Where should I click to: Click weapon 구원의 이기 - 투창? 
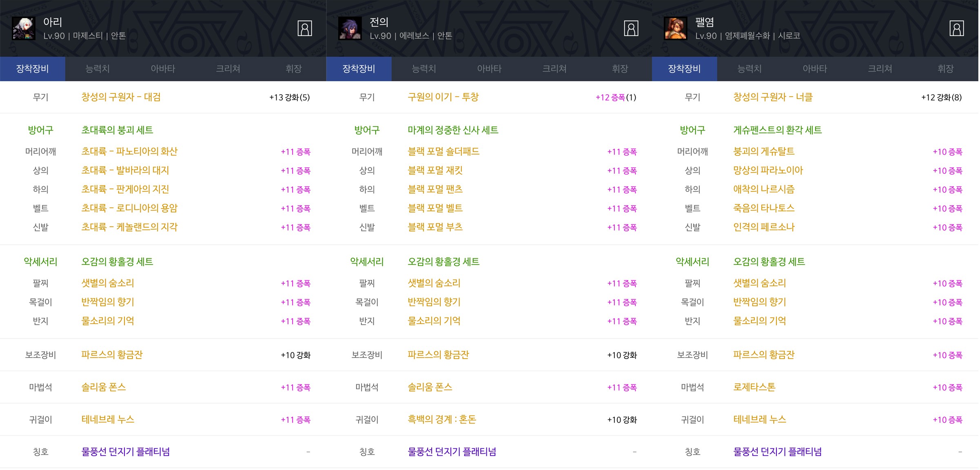pos(443,97)
